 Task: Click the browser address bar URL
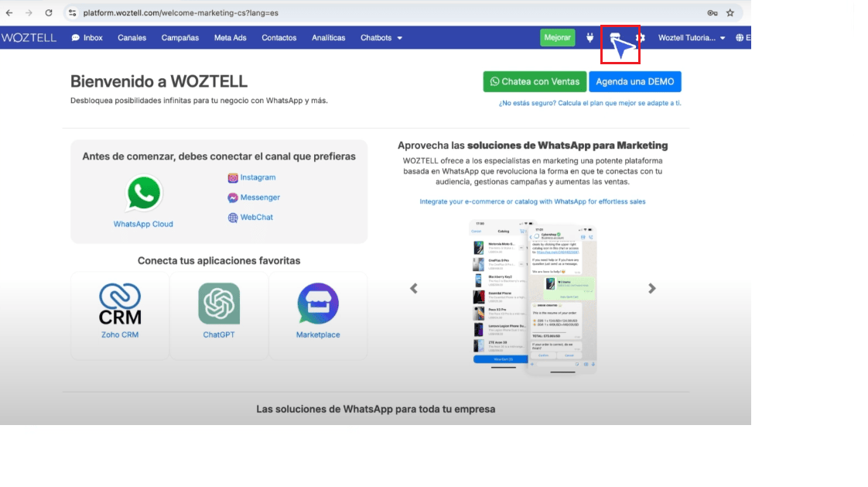pyautogui.click(x=181, y=12)
